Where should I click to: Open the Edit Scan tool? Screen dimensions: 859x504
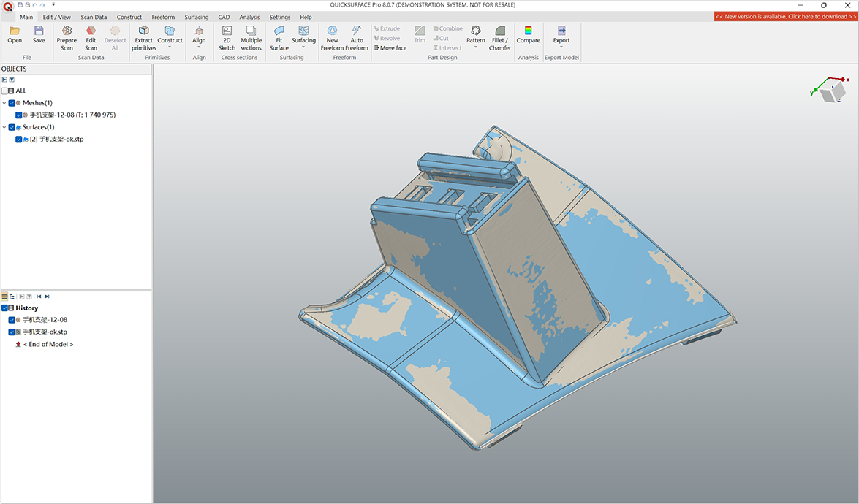pyautogui.click(x=91, y=31)
